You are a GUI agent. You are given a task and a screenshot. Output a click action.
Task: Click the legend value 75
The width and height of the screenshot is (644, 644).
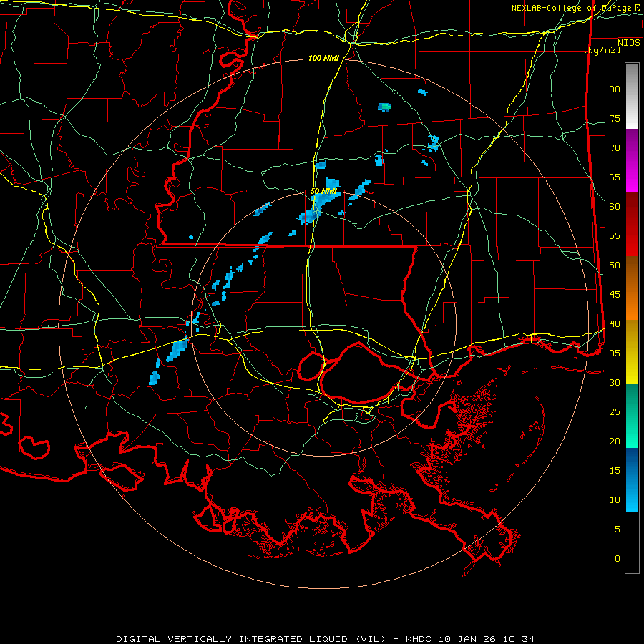tap(615, 118)
